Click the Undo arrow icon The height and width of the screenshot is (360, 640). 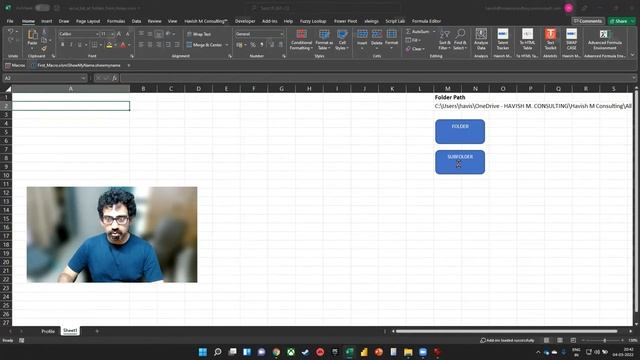click(11, 31)
